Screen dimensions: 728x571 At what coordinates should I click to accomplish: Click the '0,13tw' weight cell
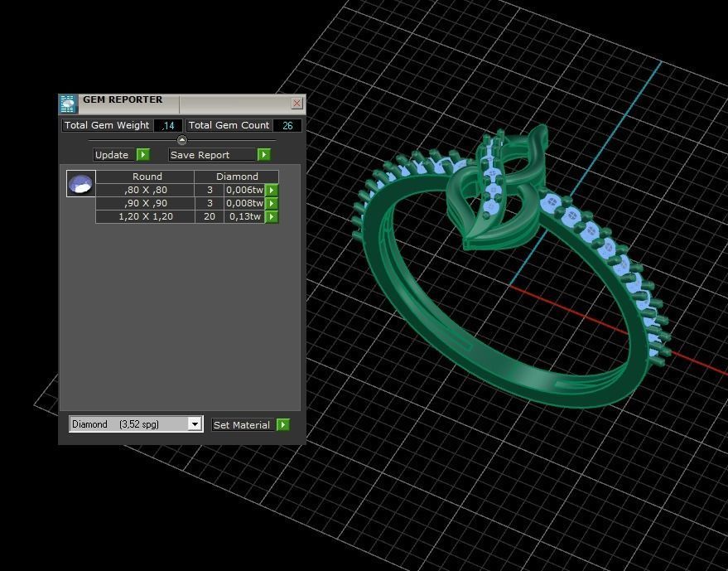(x=244, y=216)
